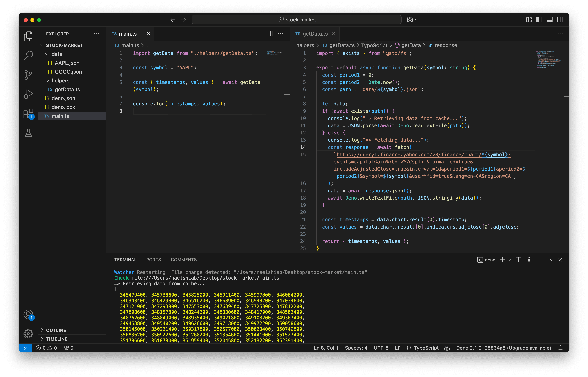Open the Testing flask view
The height and width of the screenshot is (377, 588).
[x=28, y=133]
